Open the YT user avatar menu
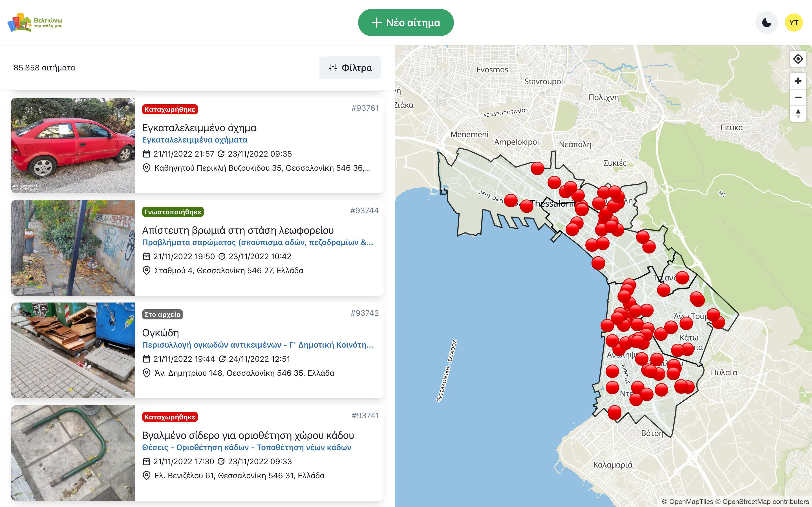 coord(794,22)
